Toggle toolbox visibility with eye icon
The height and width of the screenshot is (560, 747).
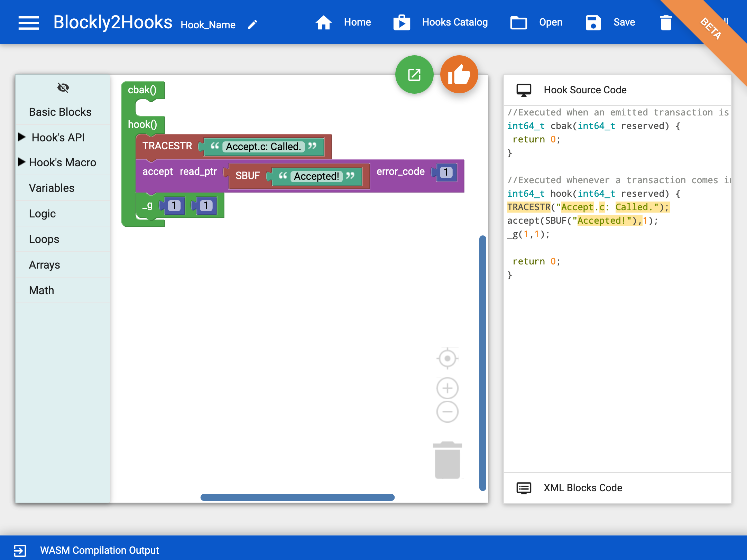click(63, 88)
